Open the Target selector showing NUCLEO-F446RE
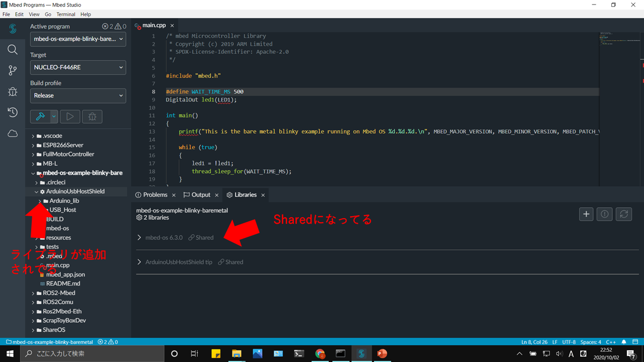 (x=77, y=67)
